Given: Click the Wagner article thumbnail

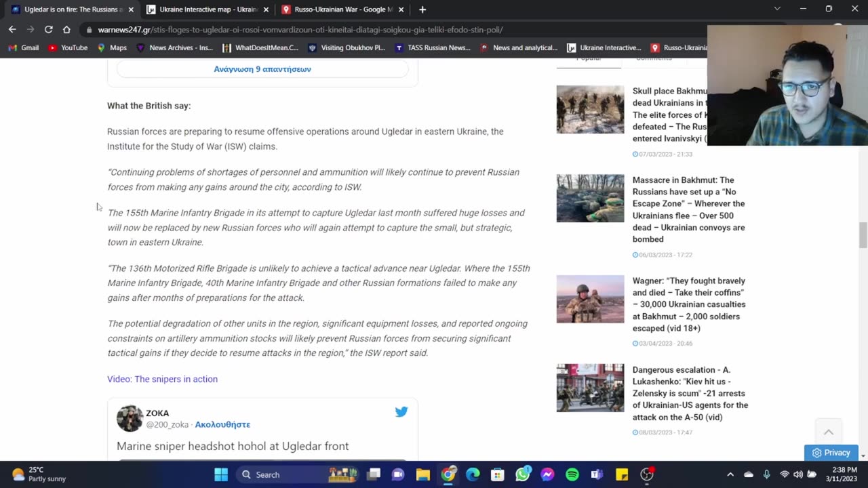Looking at the screenshot, I should (x=590, y=299).
